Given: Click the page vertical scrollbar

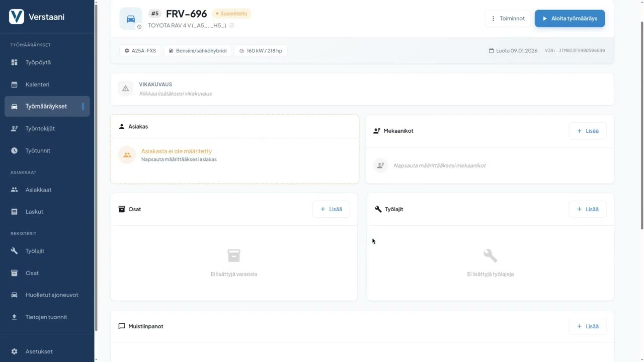Looking at the screenshot, I should click(641, 126).
